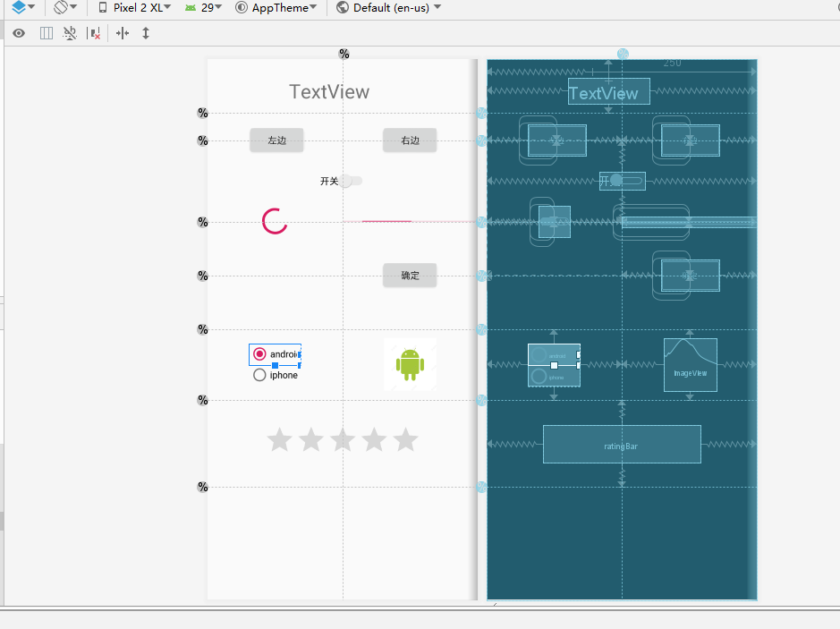The image size is (840, 629).
Task: Toggle view options eye icon
Action: 19,33
